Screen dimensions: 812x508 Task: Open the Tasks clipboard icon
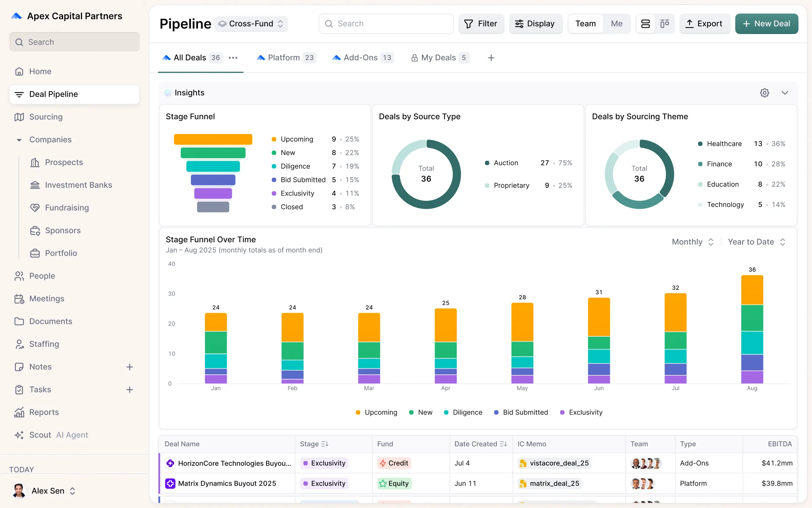click(19, 389)
